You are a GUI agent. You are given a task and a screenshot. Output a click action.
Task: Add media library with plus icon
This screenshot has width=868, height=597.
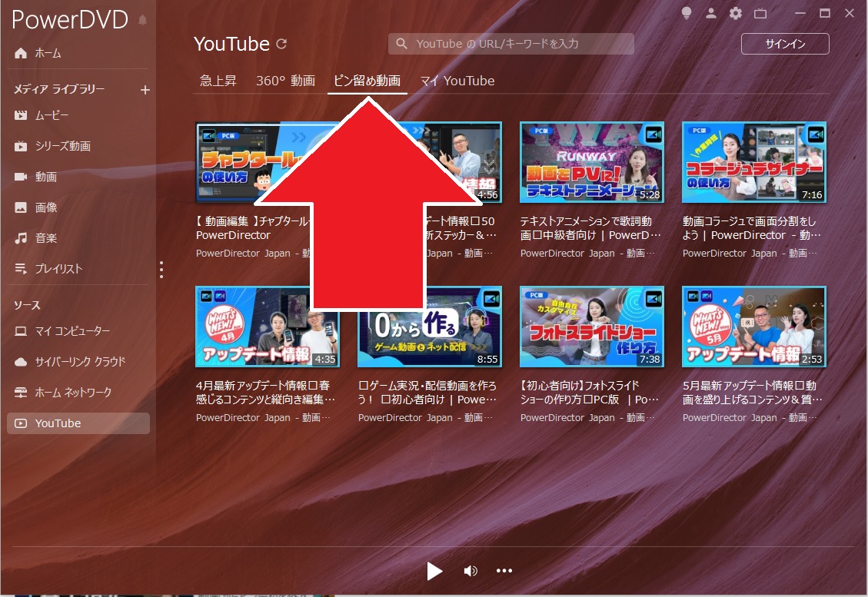145,90
